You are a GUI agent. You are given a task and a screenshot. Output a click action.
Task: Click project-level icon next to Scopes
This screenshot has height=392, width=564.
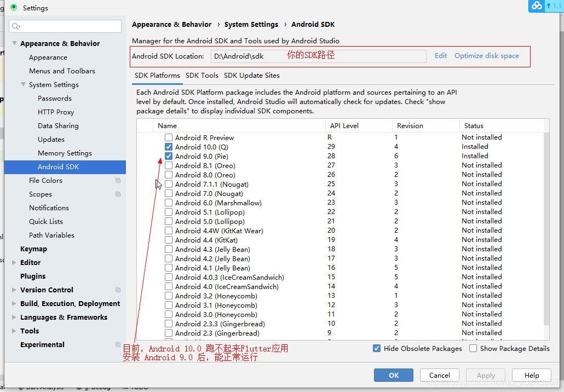coord(118,194)
